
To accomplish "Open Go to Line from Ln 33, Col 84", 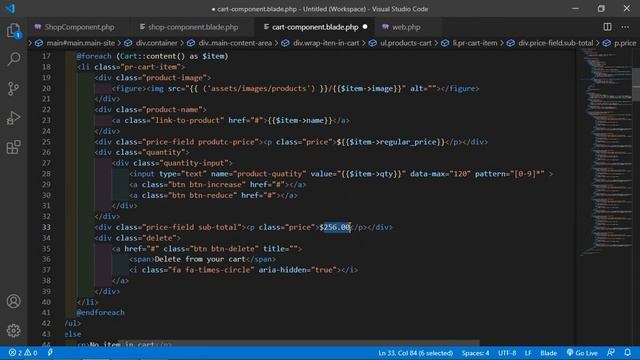I will [416, 353].
